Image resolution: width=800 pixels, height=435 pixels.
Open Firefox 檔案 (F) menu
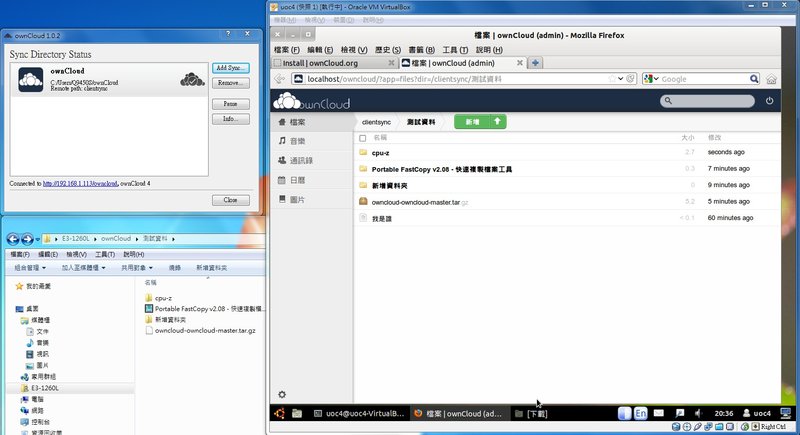[287, 49]
